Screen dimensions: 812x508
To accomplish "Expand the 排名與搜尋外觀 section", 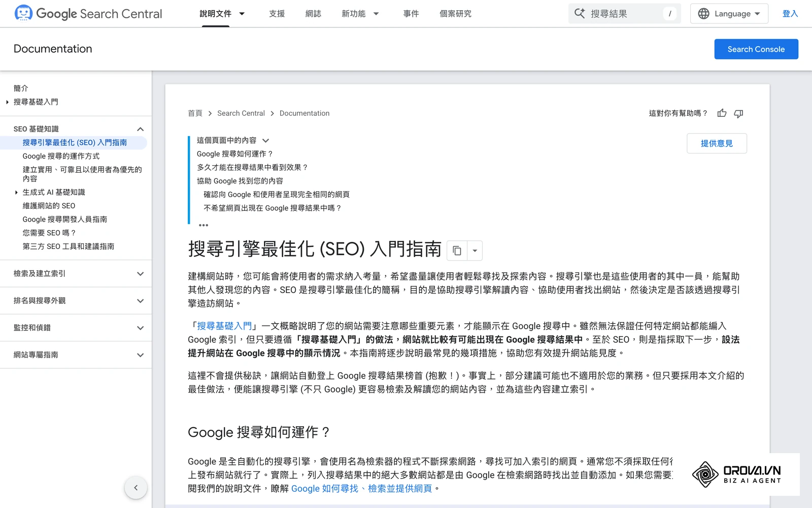I will [x=141, y=301].
